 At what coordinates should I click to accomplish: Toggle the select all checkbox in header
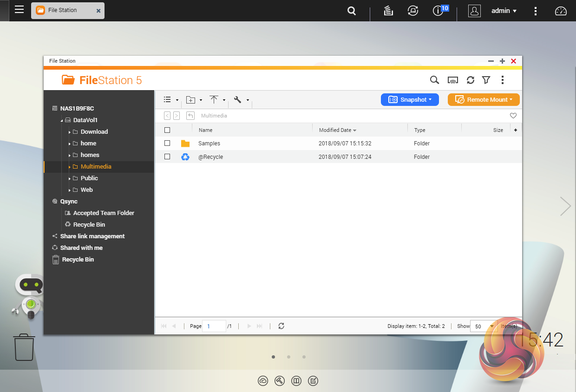coord(167,130)
